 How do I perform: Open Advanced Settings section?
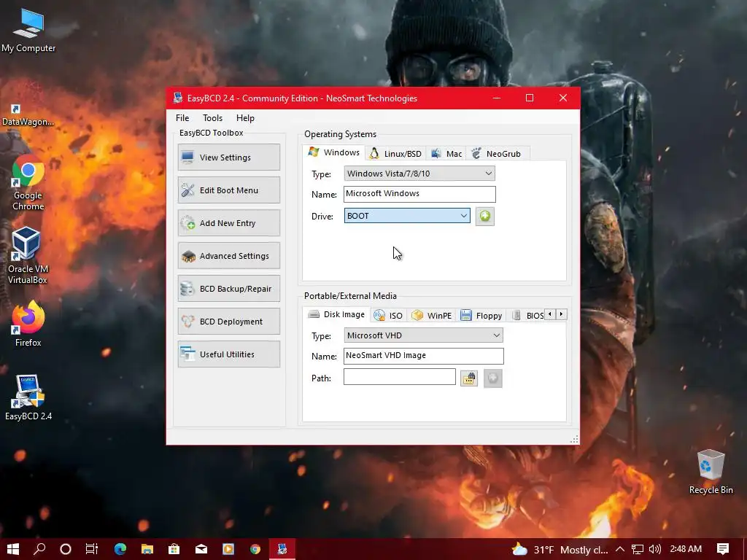pos(228,256)
